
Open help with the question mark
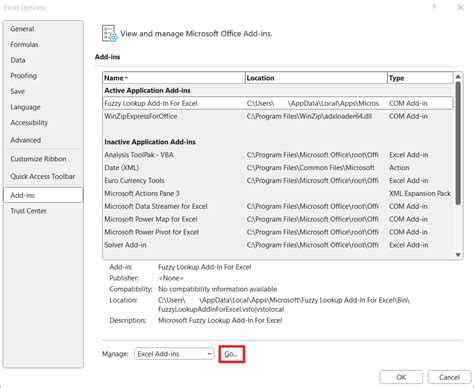click(x=434, y=7)
